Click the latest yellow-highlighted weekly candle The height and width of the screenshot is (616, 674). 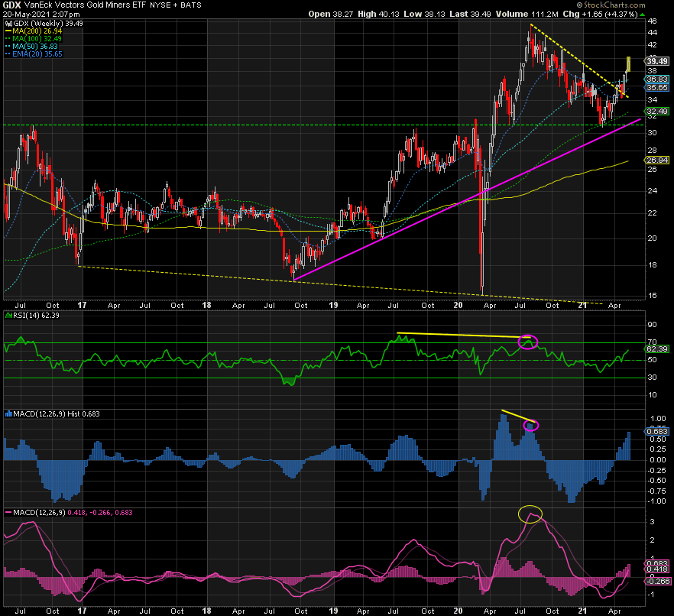click(x=629, y=64)
